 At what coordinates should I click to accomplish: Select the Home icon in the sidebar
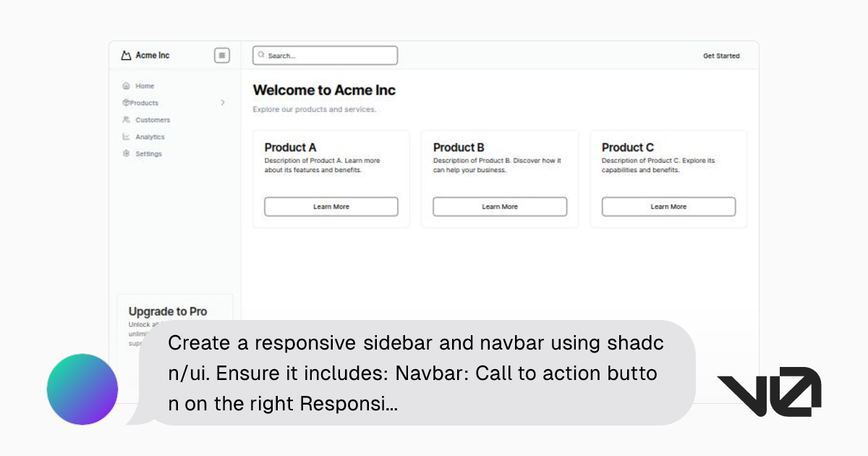[127, 85]
